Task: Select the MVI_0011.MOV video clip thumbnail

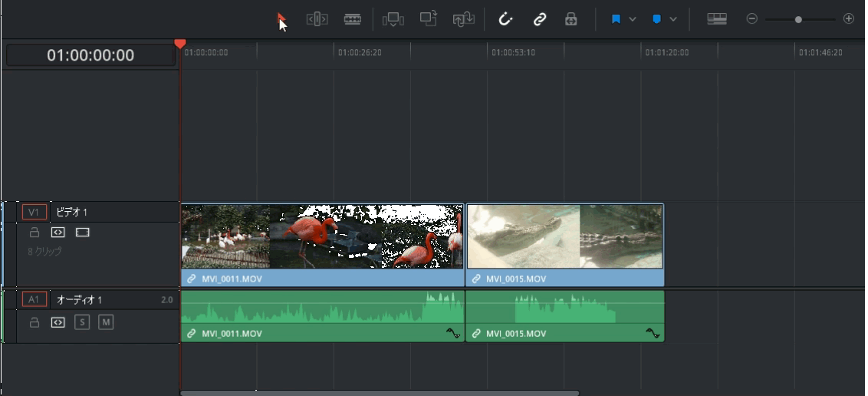Action: 323,236
